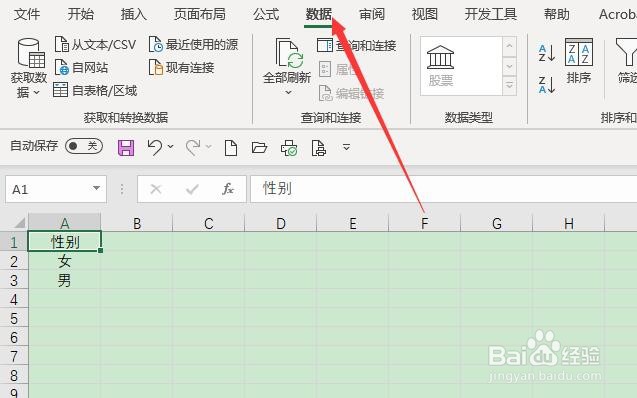637x398 pixels.
Task: Open 最近使用的源 (recent sources)
Action: [x=193, y=44]
